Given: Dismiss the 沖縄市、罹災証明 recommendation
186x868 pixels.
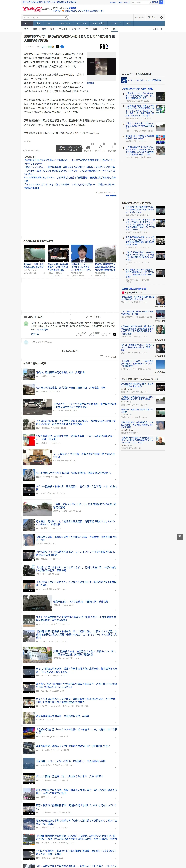Looking at the screenshot, I should [x=116, y=379].
